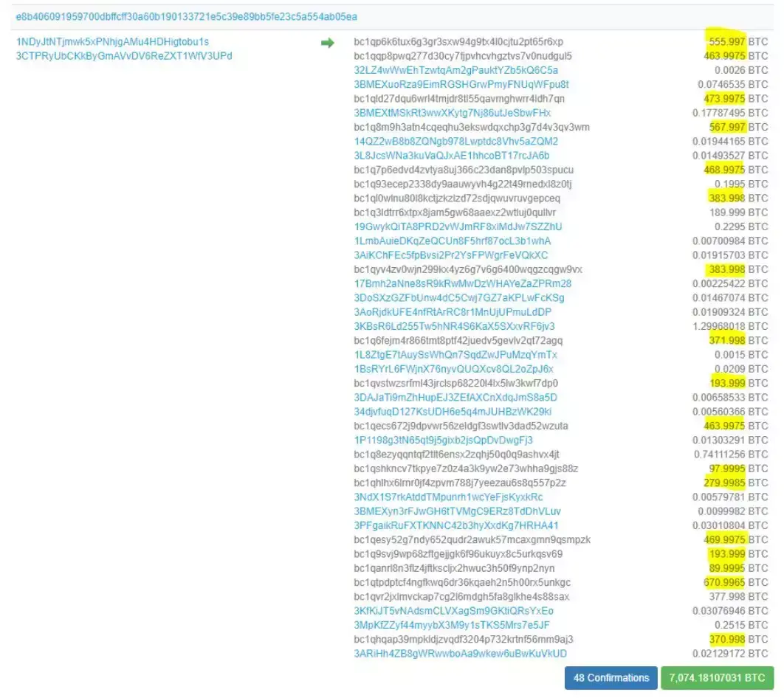
Task: Select address bc1qecs672j9dpvwr56zeldgf3swtlv3dad52wzuta
Action: 461,426
